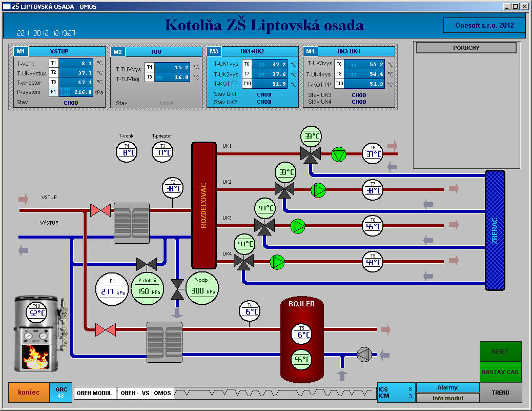Click the BOJLER tank
Image resolution: width=532 pixels, height=411 pixels.
(302, 340)
